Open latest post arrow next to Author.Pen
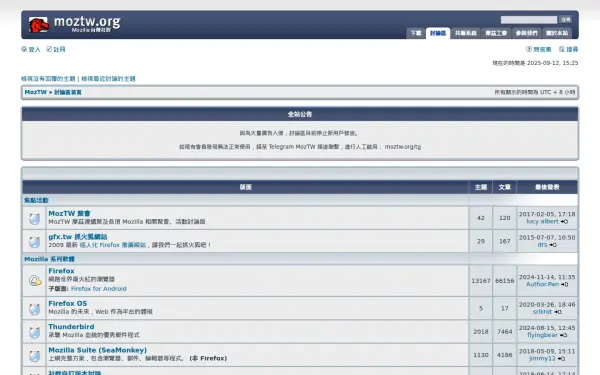Screen dimensions: 600x375 click(564, 284)
